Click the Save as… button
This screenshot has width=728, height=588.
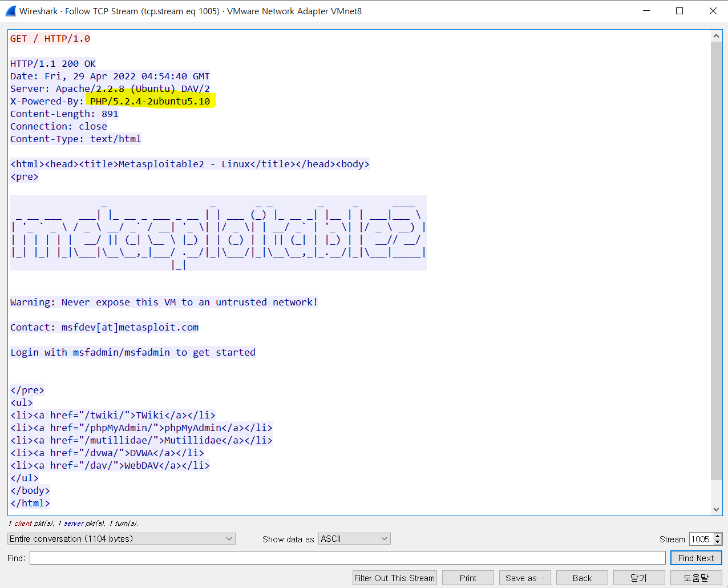[x=525, y=578]
